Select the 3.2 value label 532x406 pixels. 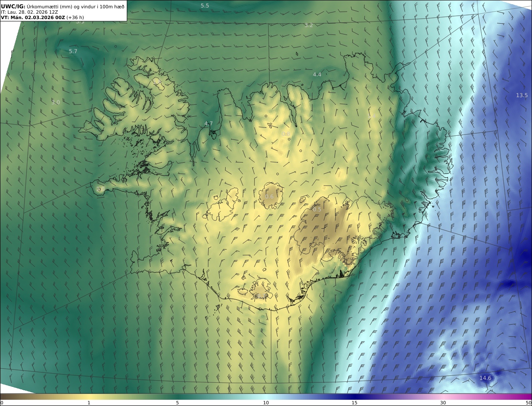(308, 25)
